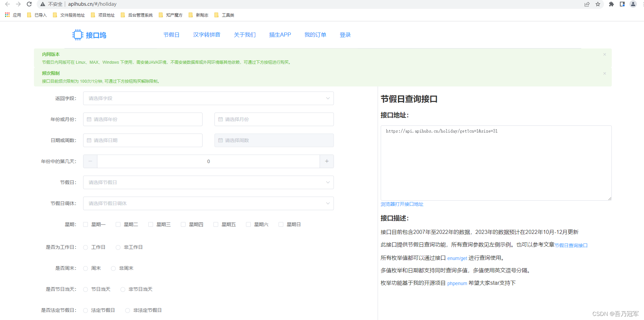Open the year picker 请选择年份

(143, 119)
